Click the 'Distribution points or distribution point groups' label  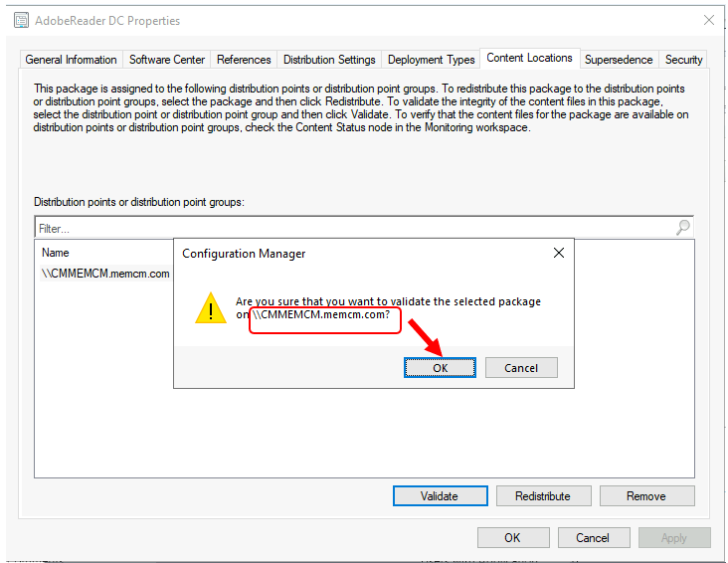(139, 202)
